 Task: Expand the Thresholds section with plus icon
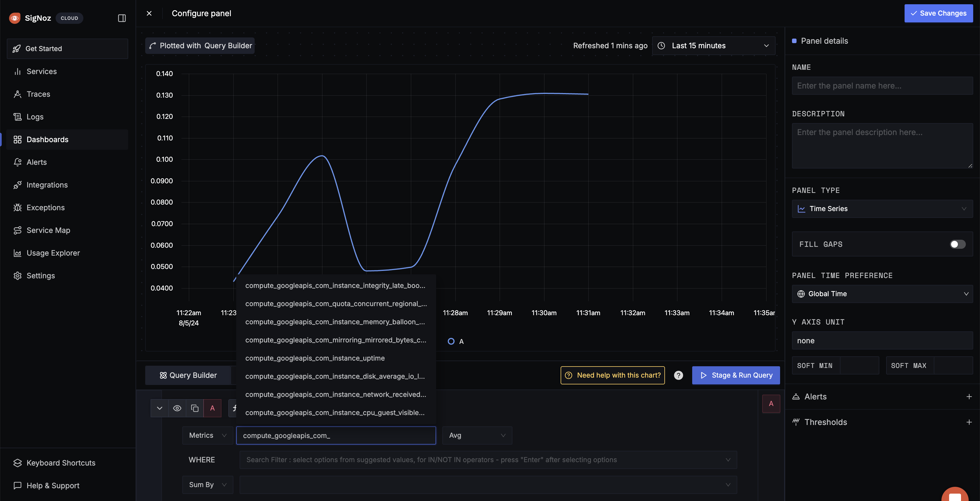(969, 422)
